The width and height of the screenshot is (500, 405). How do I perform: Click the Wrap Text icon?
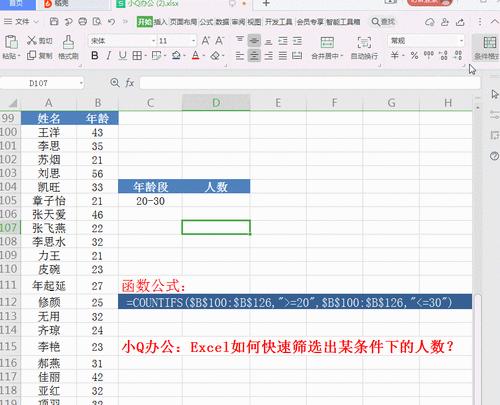364,42
